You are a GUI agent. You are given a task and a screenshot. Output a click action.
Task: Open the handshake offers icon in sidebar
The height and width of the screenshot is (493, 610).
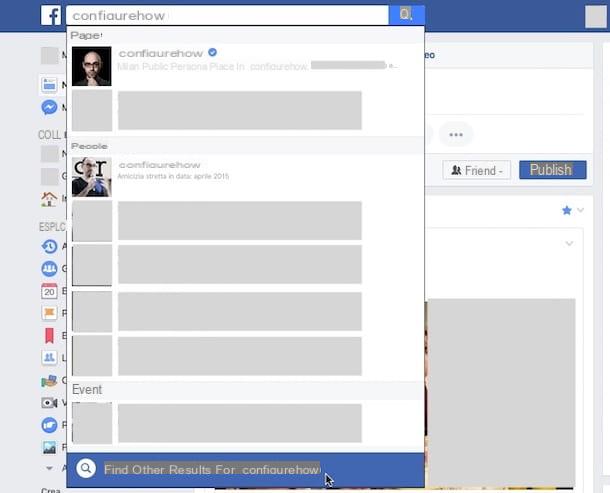point(49,381)
